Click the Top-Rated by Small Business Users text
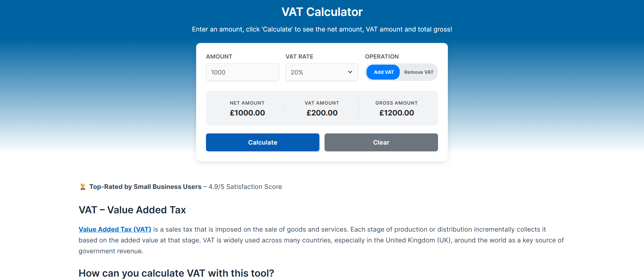 tap(145, 186)
